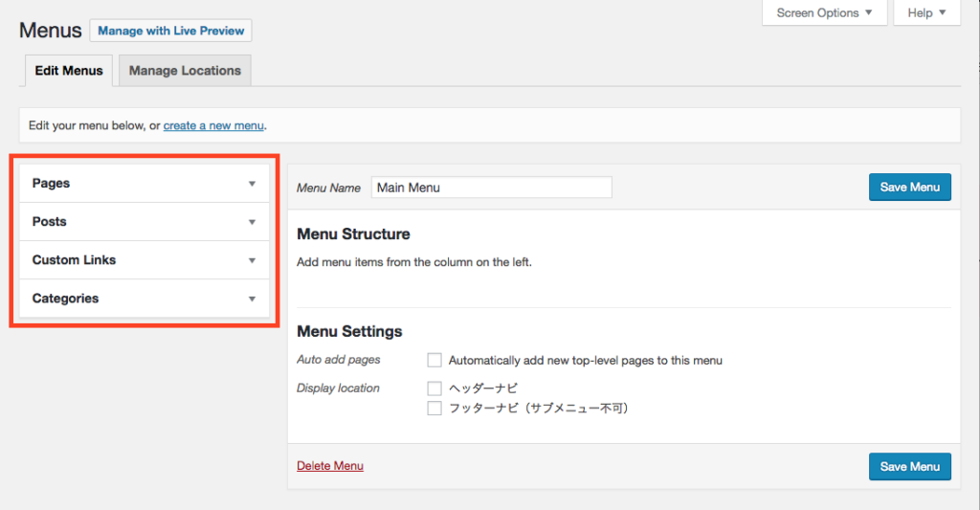Expand the Categories accordion arrow
980x510 pixels.
pos(252,299)
